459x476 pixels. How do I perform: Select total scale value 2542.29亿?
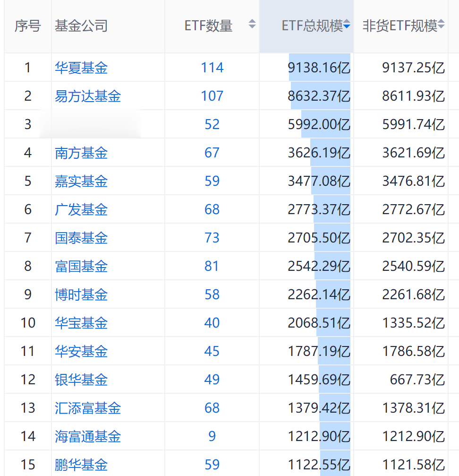coord(319,267)
